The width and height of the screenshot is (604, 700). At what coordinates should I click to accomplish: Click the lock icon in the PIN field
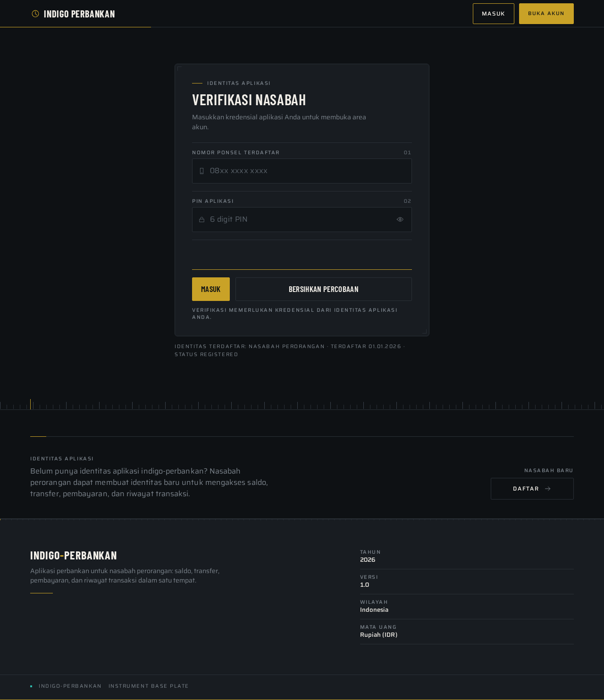tap(202, 219)
